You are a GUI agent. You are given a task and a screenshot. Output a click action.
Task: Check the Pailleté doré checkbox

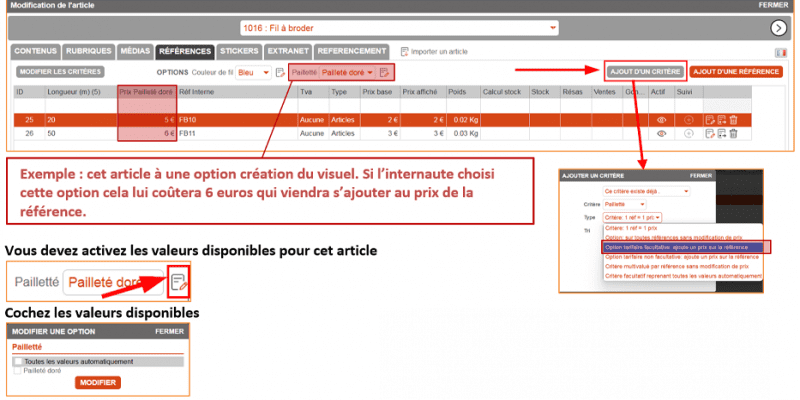coord(18,370)
